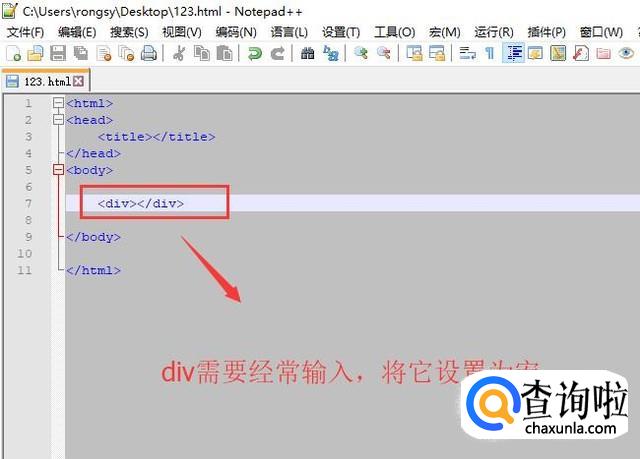Click the </body> closing tag text
640x459 pixels.
[x=93, y=237]
